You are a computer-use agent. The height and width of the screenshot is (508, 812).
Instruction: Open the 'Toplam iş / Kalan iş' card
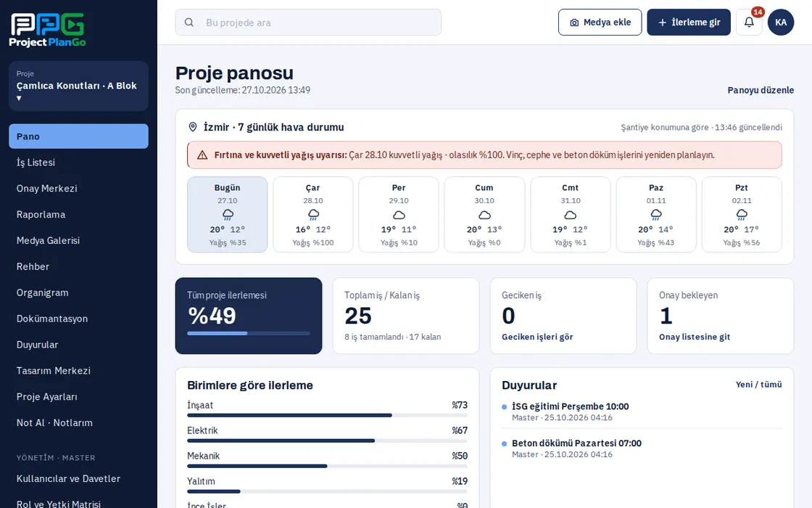(406, 316)
